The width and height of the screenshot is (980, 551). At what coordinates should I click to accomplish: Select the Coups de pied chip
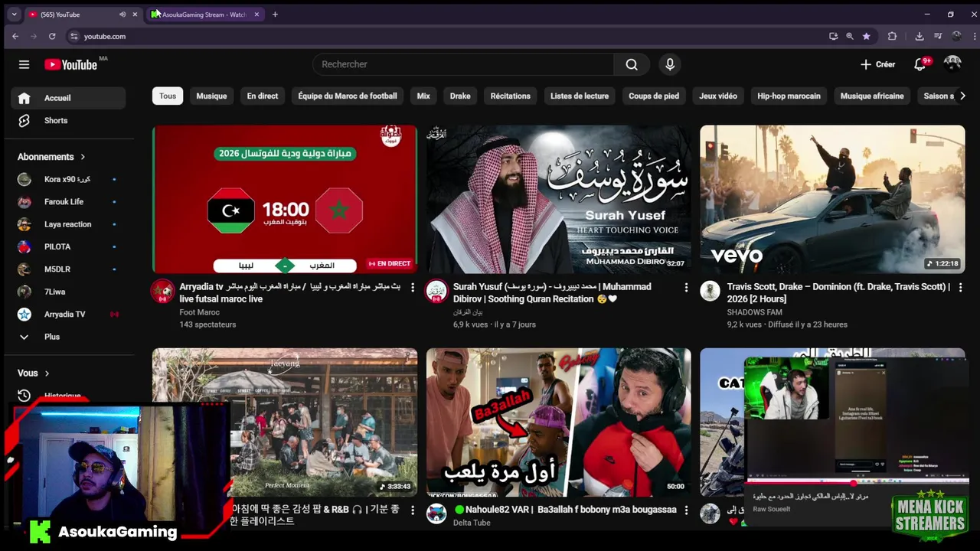654,96
